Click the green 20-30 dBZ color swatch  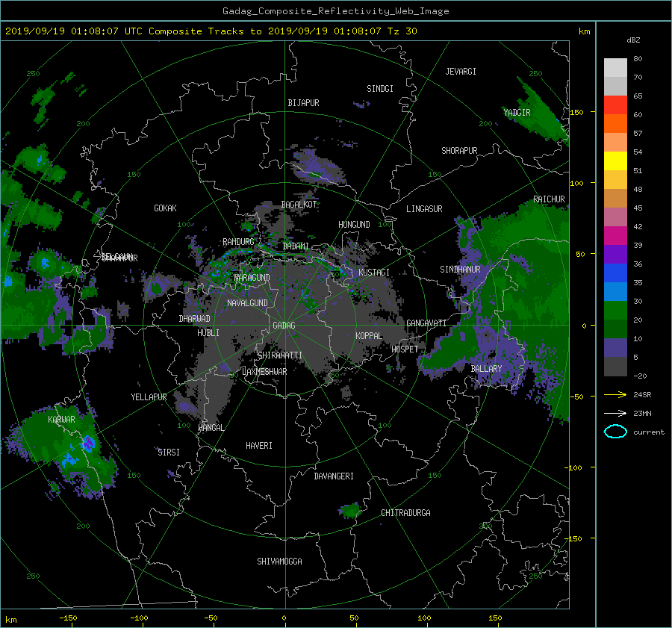615,311
